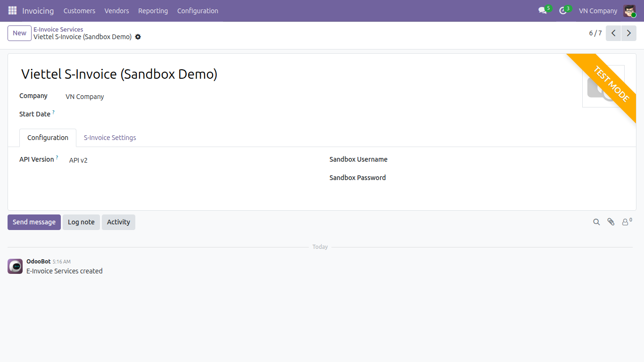Open the activities clock icon with badge 3
This screenshot has width=644, height=362.
[x=564, y=10]
